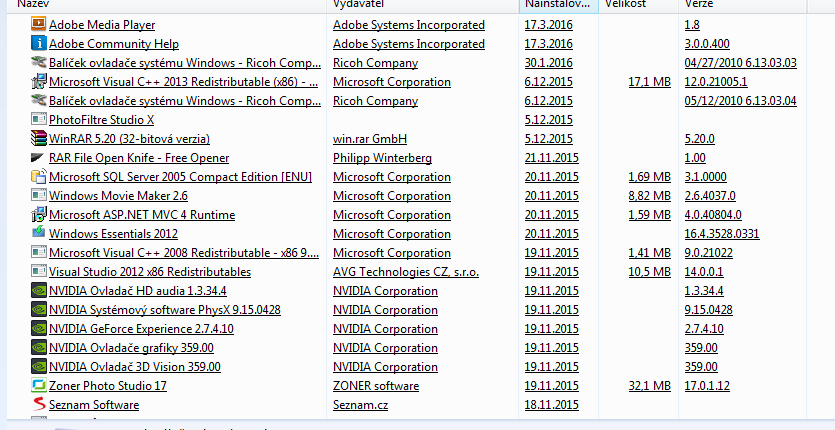
Task: Click publisher Philipp Winterberg
Action: tap(382, 158)
